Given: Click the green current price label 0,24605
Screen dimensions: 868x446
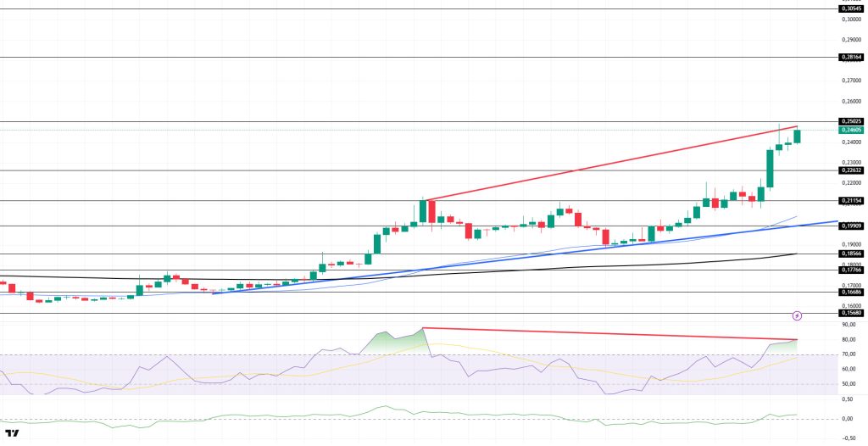Looking at the screenshot, I should (851, 130).
